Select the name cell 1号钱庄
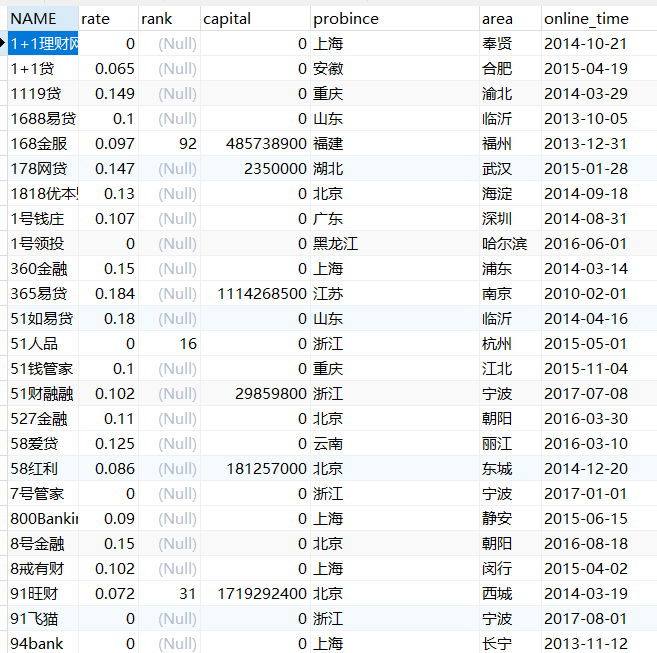The width and height of the screenshot is (657, 653). coord(43,219)
